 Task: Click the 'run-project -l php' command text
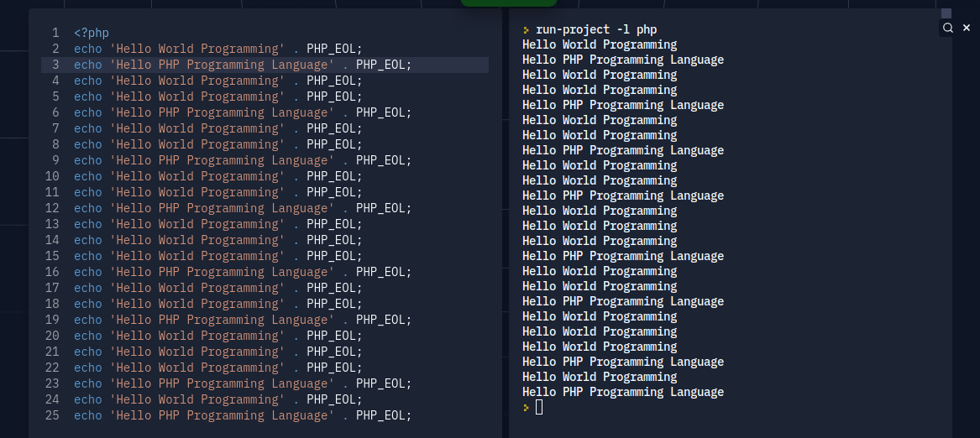click(596, 29)
